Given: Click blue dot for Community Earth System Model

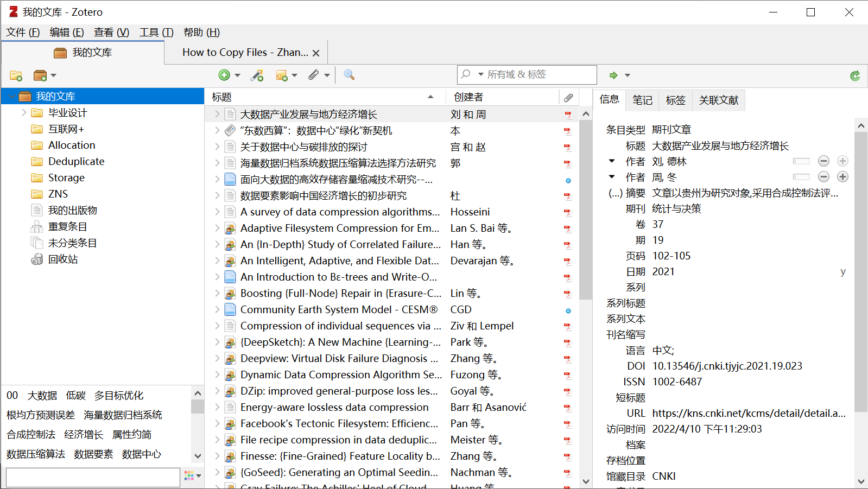Looking at the screenshot, I should click(x=568, y=311).
